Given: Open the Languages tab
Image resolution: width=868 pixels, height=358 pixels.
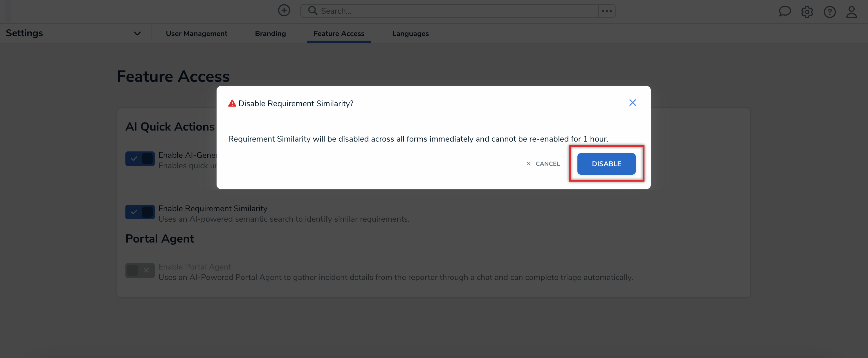Looking at the screenshot, I should coord(410,33).
